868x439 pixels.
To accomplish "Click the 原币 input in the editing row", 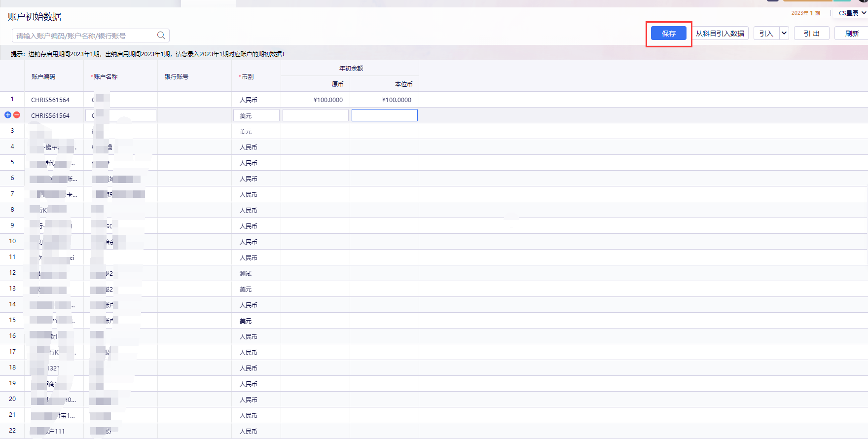I will click(316, 115).
